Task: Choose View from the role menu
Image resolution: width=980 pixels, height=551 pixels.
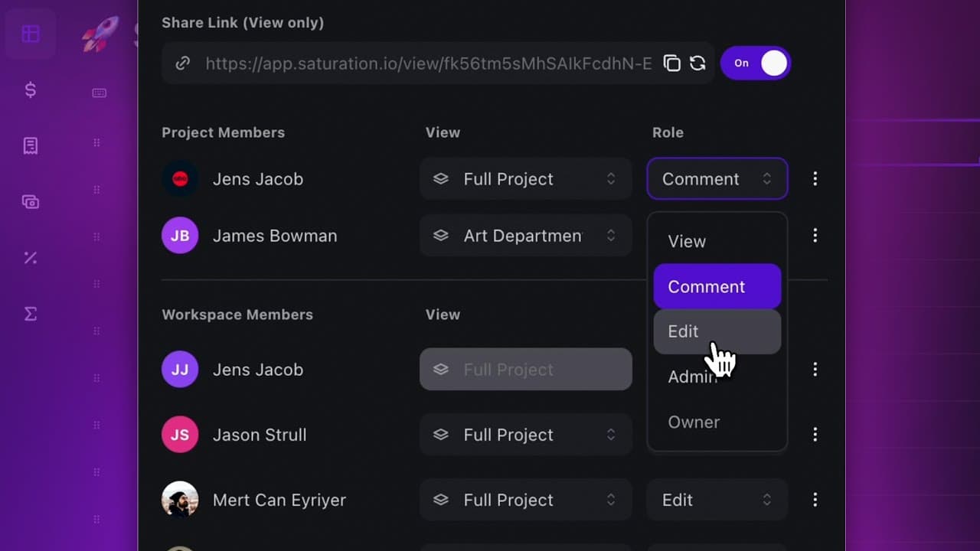Action: [x=717, y=242]
